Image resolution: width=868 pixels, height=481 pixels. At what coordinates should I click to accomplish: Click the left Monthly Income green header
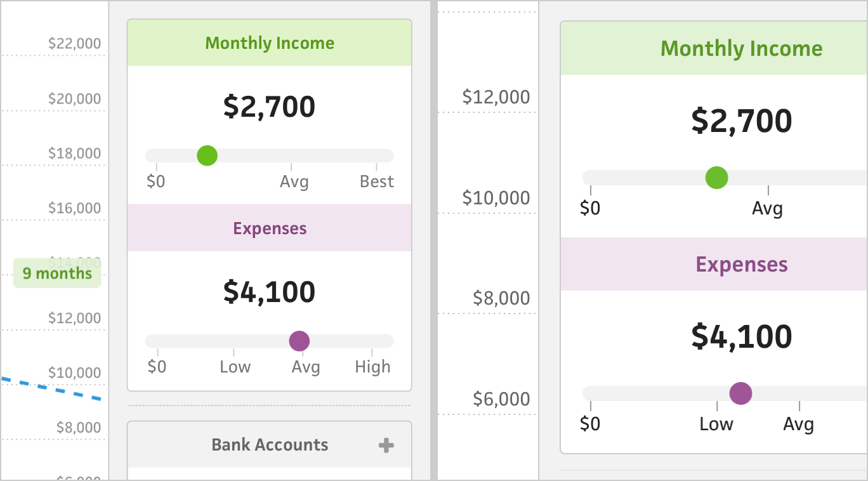(270, 43)
